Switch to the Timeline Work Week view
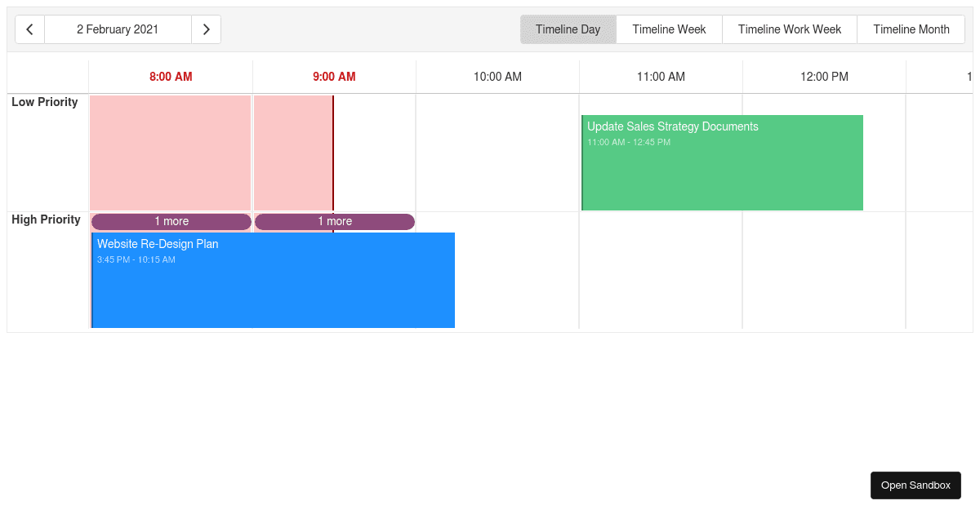The width and height of the screenshot is (980, 514). point(789,29)
